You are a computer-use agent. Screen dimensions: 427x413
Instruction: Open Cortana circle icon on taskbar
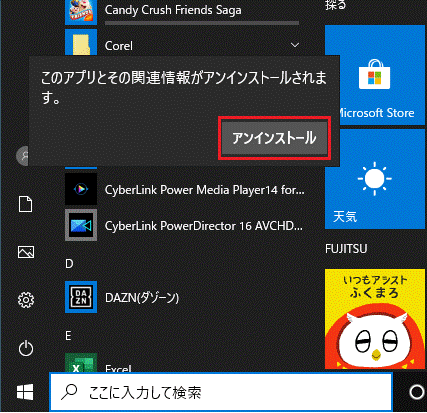pos(417,392)
